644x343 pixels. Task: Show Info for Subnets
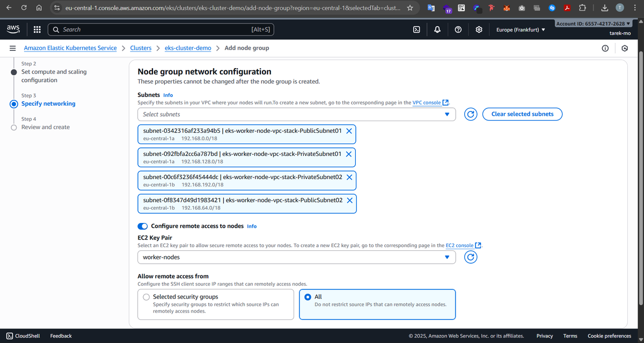[x=168, y=95]
